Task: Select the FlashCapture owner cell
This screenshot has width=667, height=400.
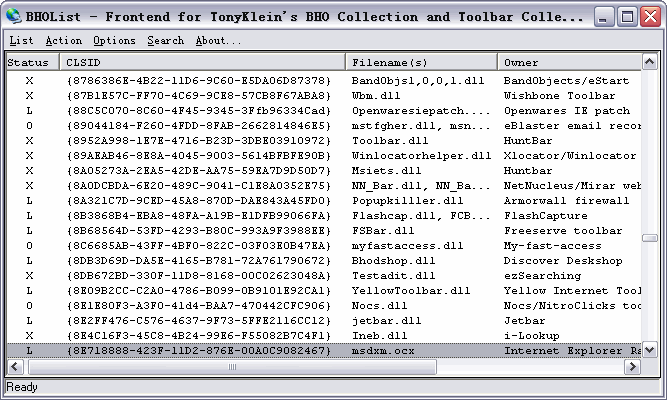Action: click(546, 216)
